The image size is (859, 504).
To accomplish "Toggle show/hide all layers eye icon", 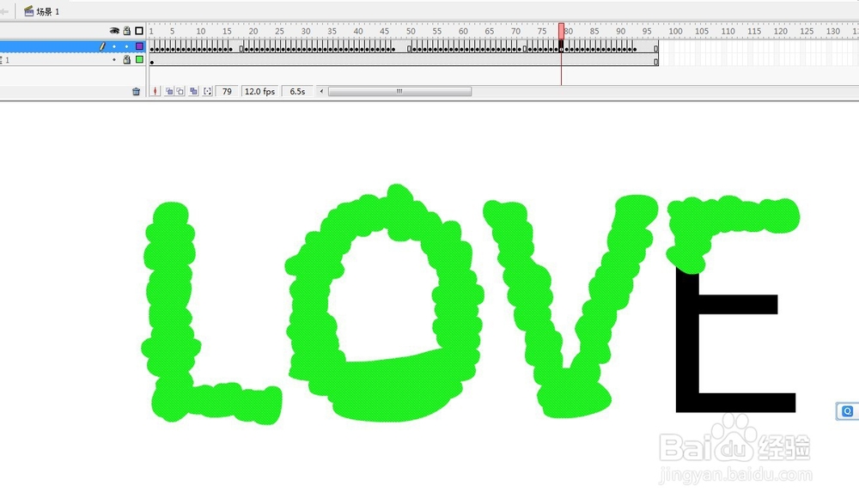I will tap(114, 31).
